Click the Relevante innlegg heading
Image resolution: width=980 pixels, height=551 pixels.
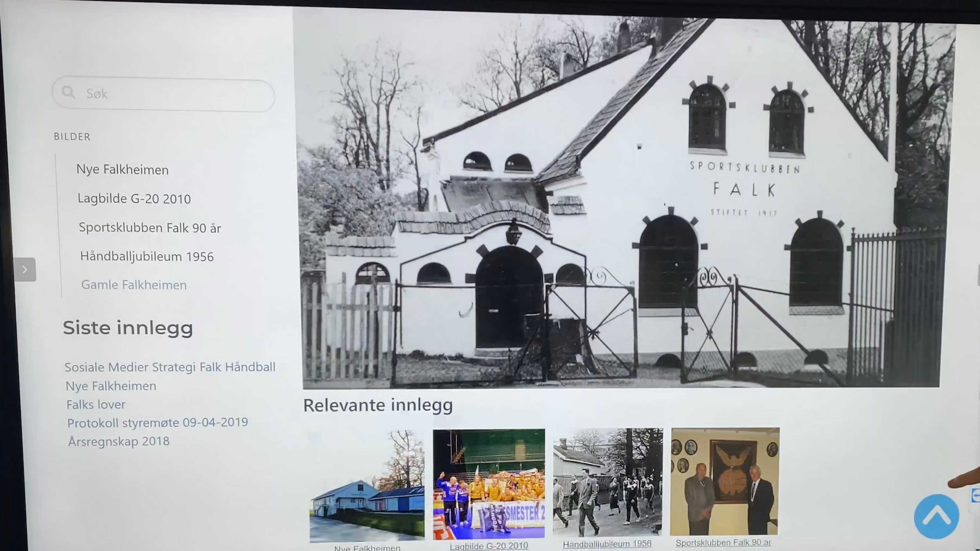(x=378, y=405)
